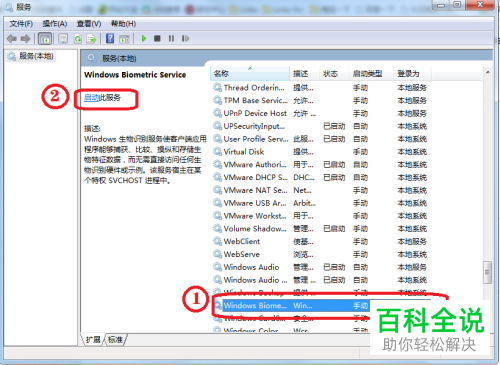The width and height of the screenshot is (500, 365).
Task: Click the Back arrow in toolbar
Action: [x=12, y=39]
